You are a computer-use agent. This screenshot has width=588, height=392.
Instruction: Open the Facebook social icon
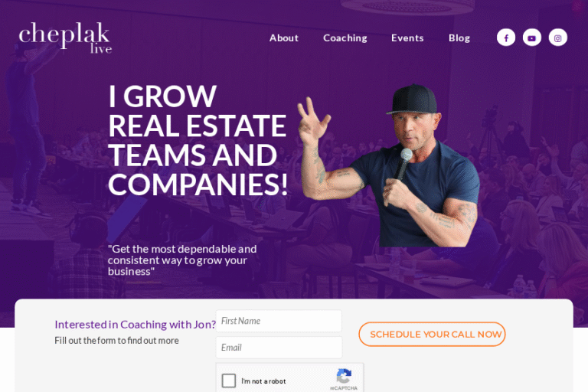coord(506,38)
